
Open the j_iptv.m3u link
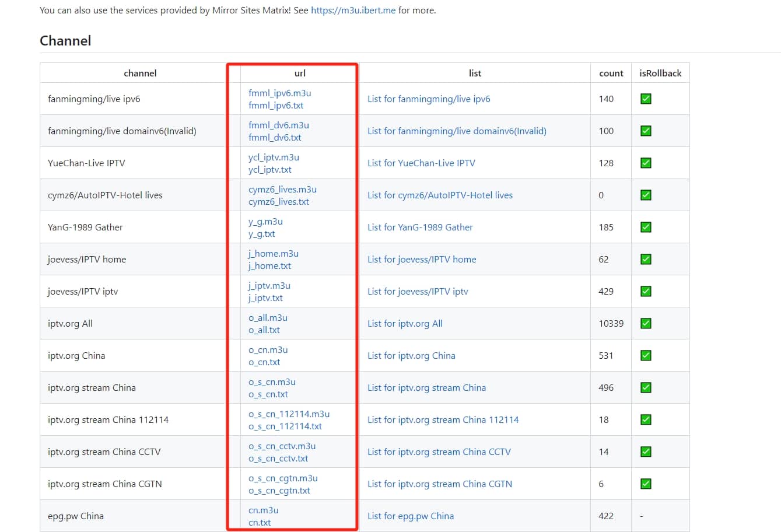pyautogui.click(x=269, y=285)
